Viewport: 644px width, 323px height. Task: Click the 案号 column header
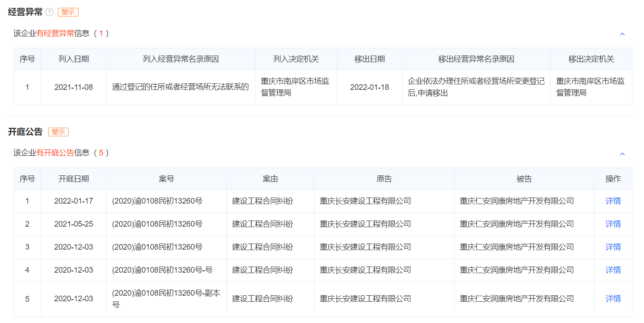(x=167, y=179)
